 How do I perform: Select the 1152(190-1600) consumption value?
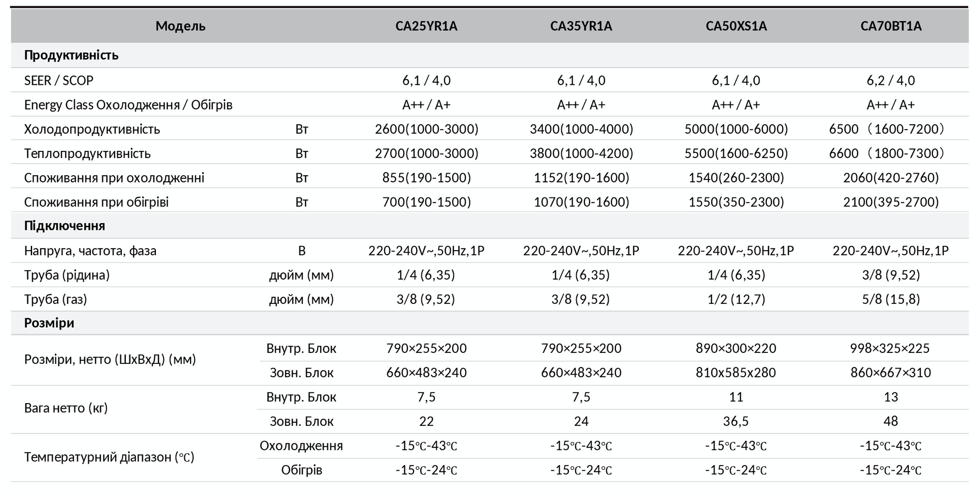click(x=581, y=178)
